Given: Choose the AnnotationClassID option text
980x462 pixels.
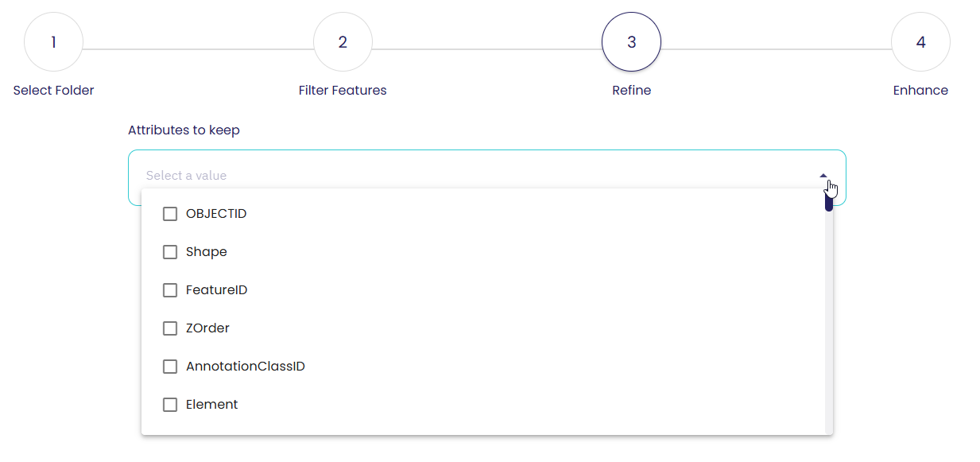Looking at the screenshot, I should [246, 367].
